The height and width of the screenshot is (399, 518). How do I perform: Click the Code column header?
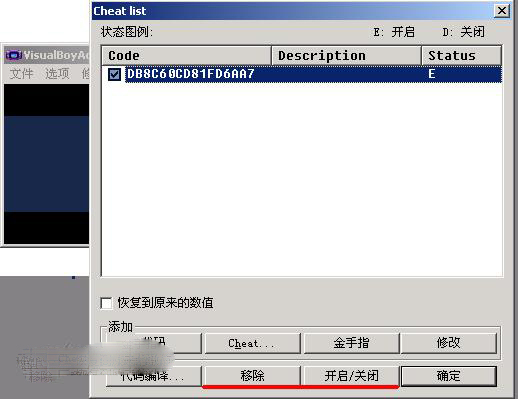186,55
